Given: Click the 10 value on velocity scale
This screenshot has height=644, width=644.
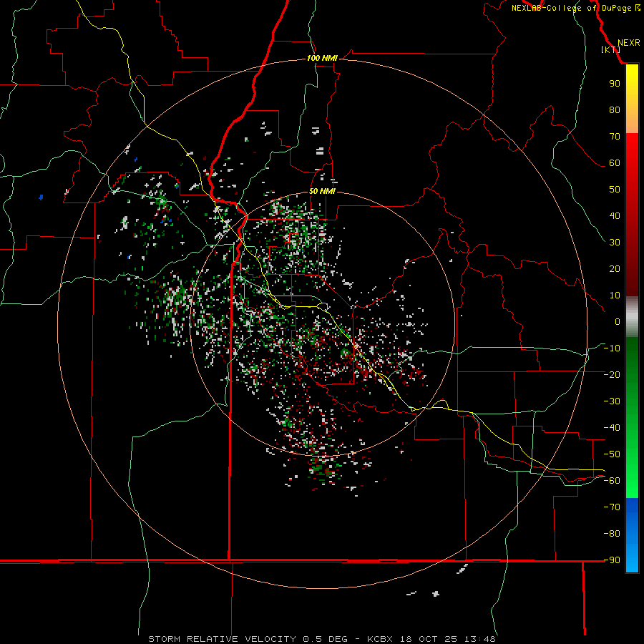Looking at the screenshot, I should [615, 296].
